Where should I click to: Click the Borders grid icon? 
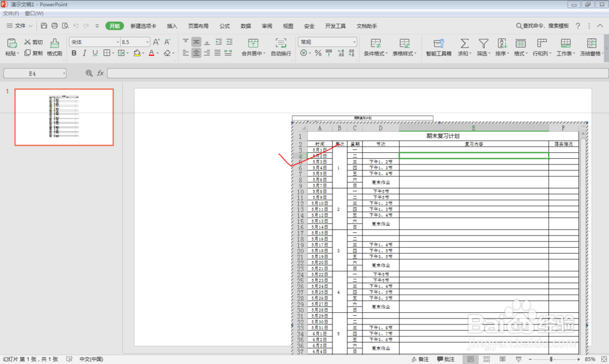pos(107,53)
